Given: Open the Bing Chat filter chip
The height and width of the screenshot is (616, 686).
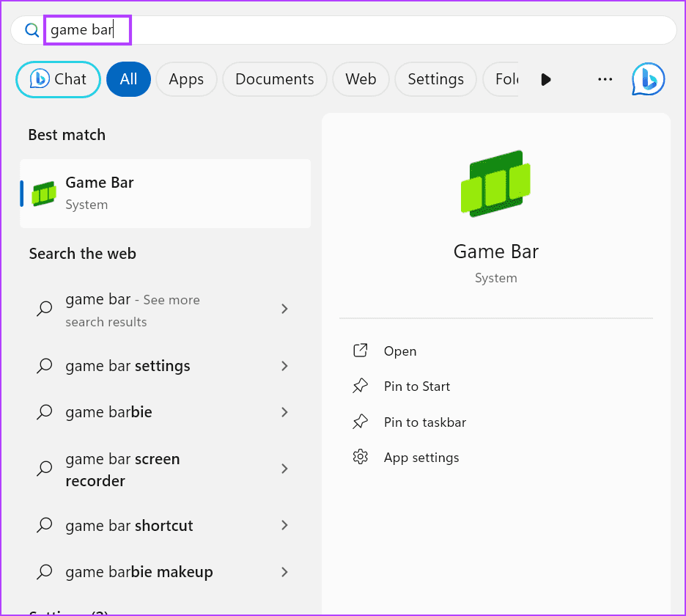Looking at the screenshot, I should coord(58,79).
